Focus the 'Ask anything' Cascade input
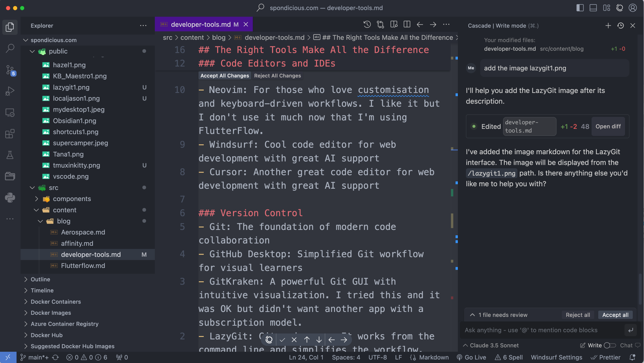The image size is (644, 363). click(542, 330)
